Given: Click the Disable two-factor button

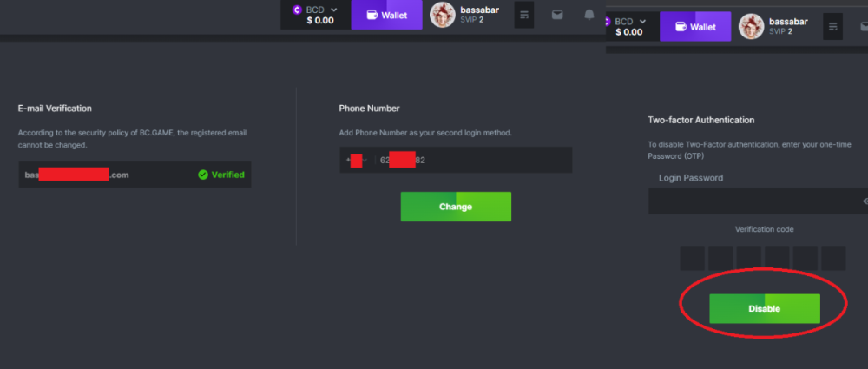Looking at the screenshot, I should click(765, 308).
